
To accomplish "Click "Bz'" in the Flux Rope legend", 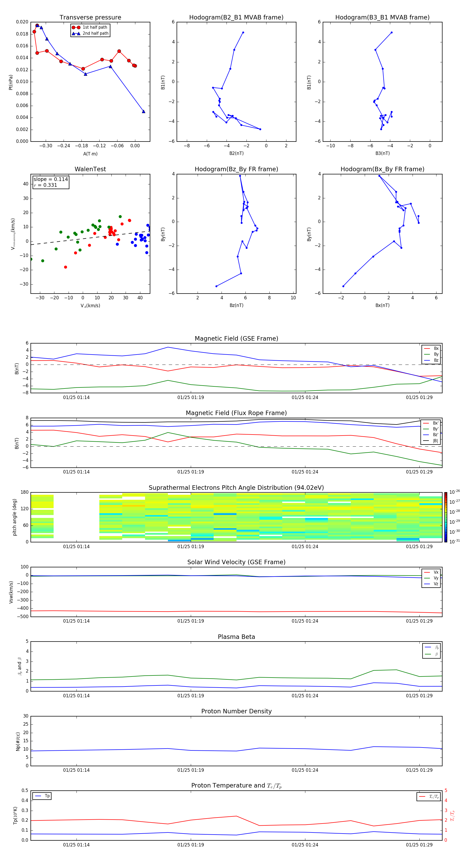I will (436, 435).
